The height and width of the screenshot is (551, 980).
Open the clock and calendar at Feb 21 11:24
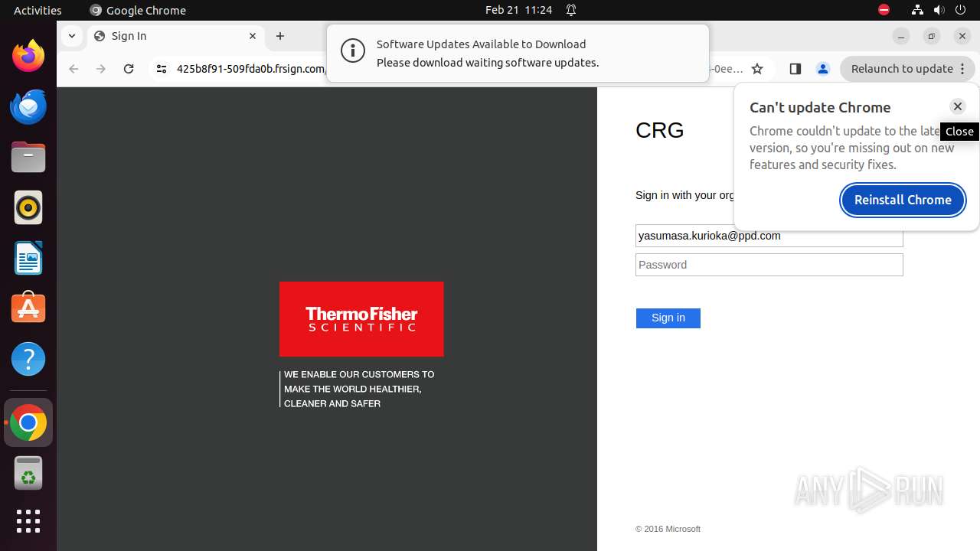click(x=518, y=10)
